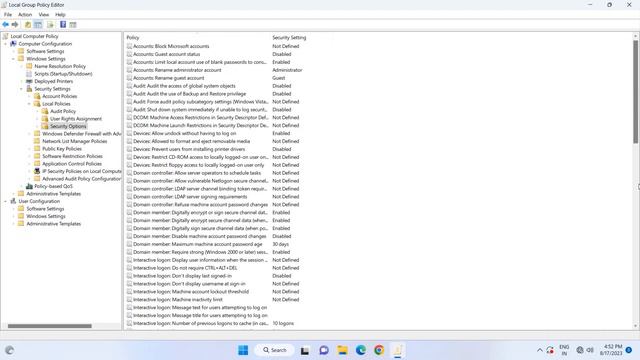Select 'Domain member: Maximum machine account password age'
Viewport: 640px width, 360px height.
pyautogui.click(x=198, y=244)
